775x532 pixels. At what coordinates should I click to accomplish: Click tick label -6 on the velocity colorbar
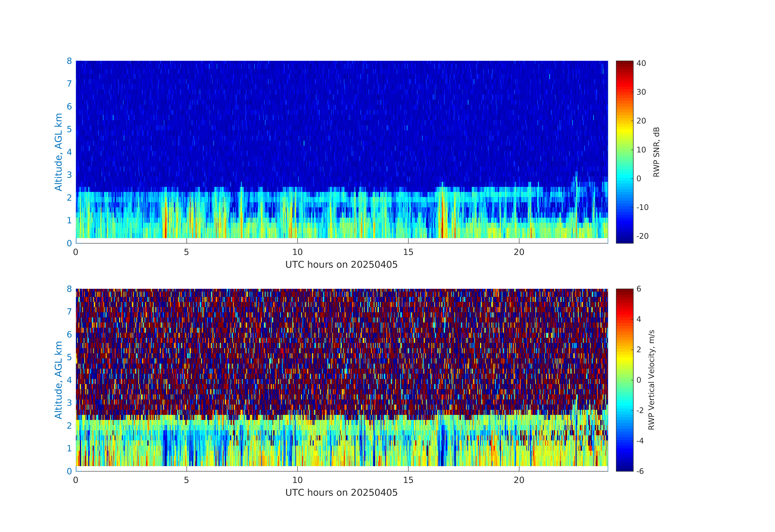640,471
